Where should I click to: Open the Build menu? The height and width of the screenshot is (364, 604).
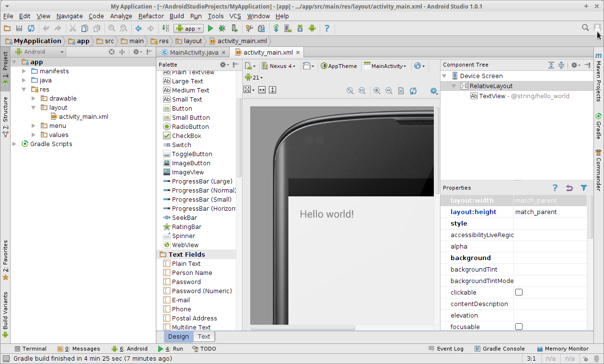[177, 16]
